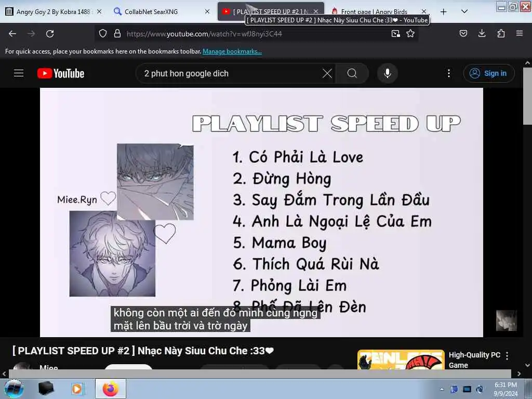
Task: Open the Firefox downloads panel
Action: point(482,33)
